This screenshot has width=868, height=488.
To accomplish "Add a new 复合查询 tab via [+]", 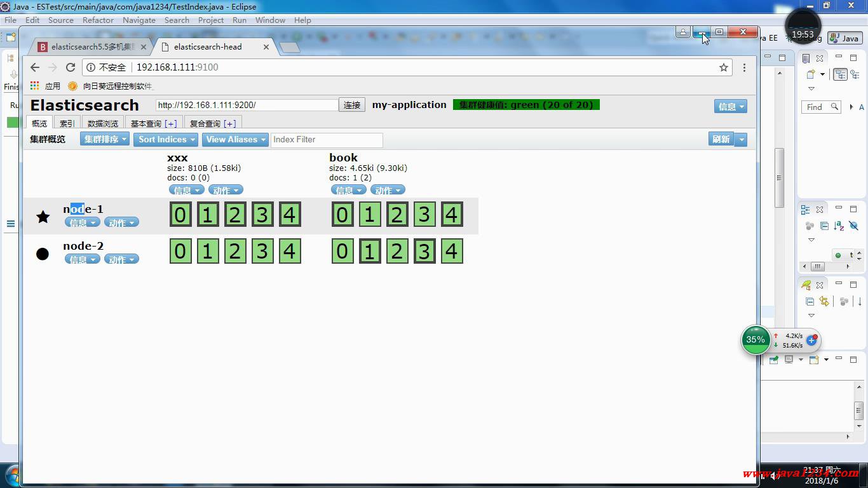I will (230, 123).
